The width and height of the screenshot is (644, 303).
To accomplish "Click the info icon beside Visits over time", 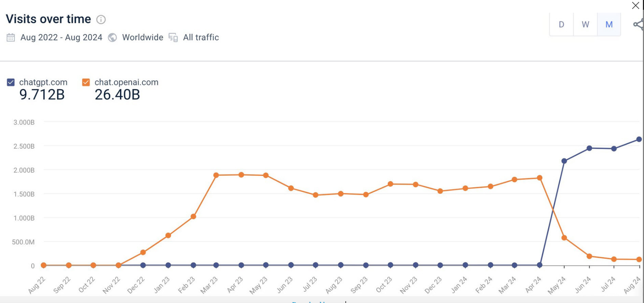I will click(101, 20).
